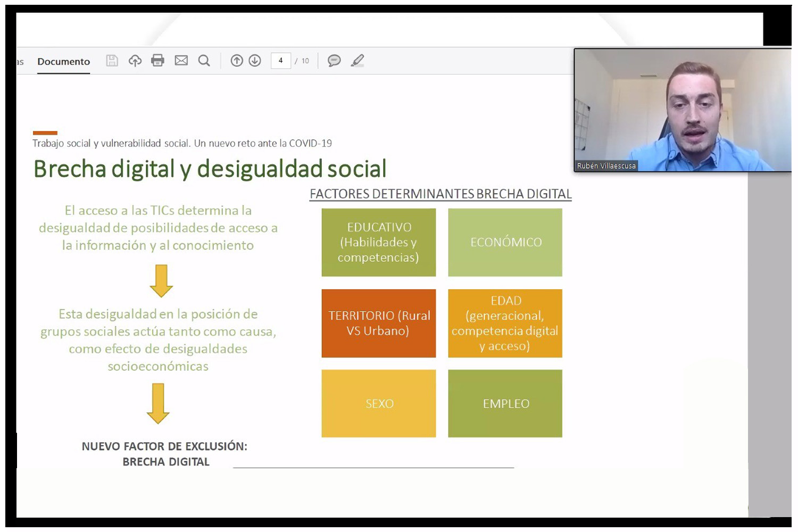Go to previous page with up arrow
The height and width of the screenshot is (532, 798).
click(237, 61)
